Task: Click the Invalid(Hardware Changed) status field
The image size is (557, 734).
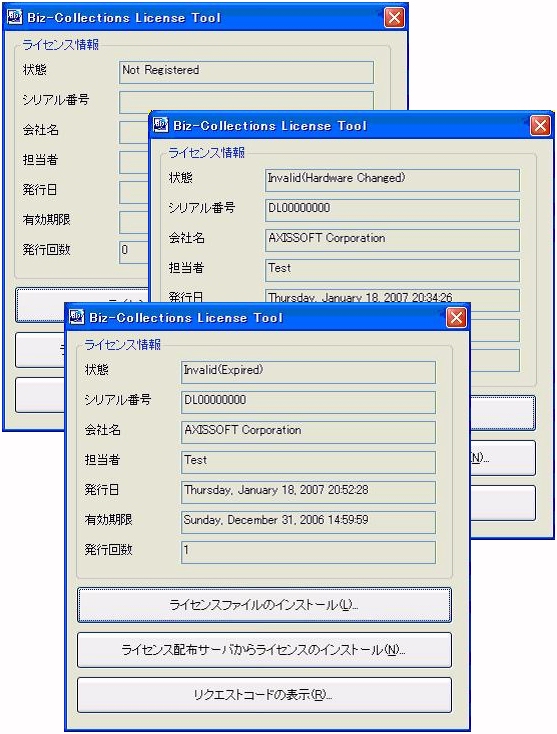Action: coord(392,180)
